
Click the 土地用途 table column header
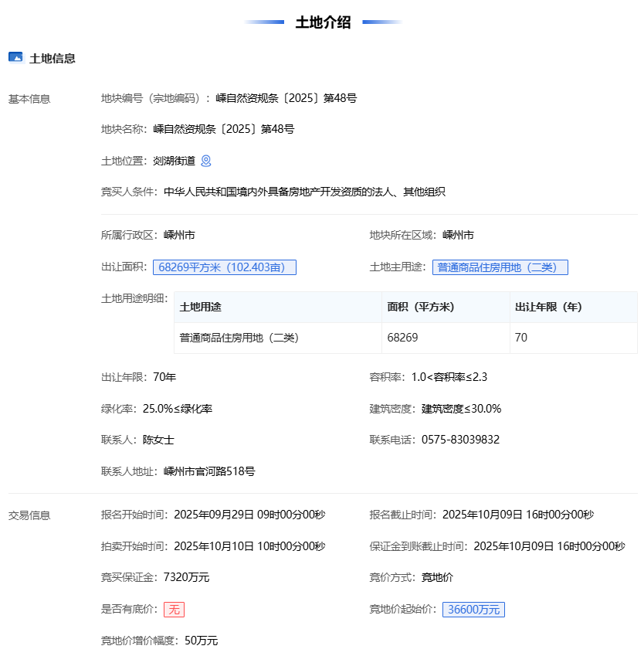click(x=201, y=307)
